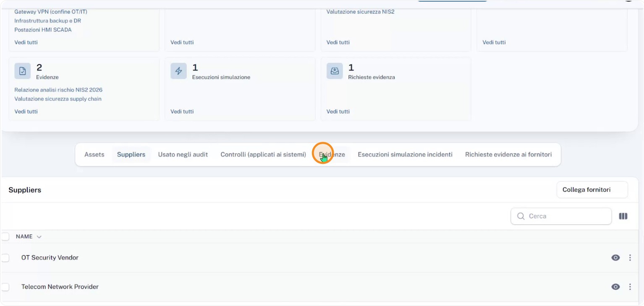644x306 pixels.
Task: Click Vedi tutti below Postazioni HMI SCADA
Action: [x=26, y=42]
